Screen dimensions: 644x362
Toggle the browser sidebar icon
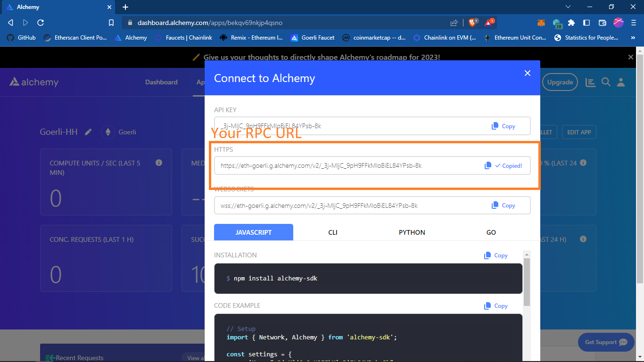point(586,23)
